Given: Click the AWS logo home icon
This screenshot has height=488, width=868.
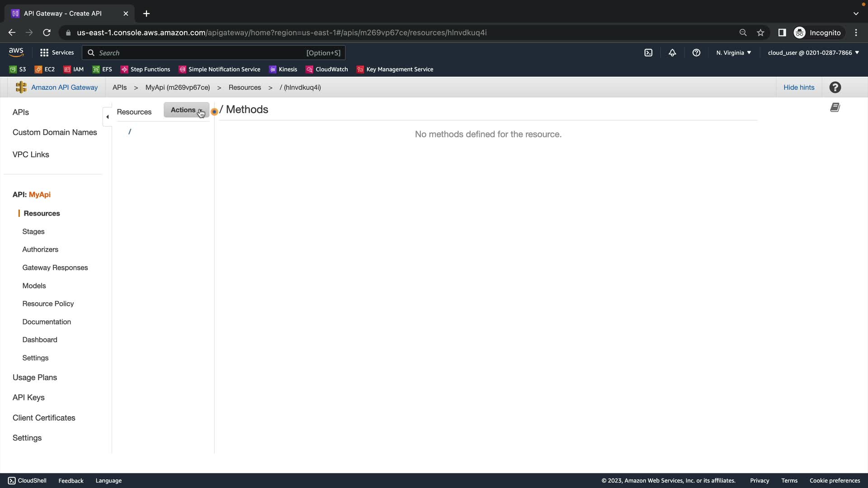Looking at the screenshot, I should [16, 52].
